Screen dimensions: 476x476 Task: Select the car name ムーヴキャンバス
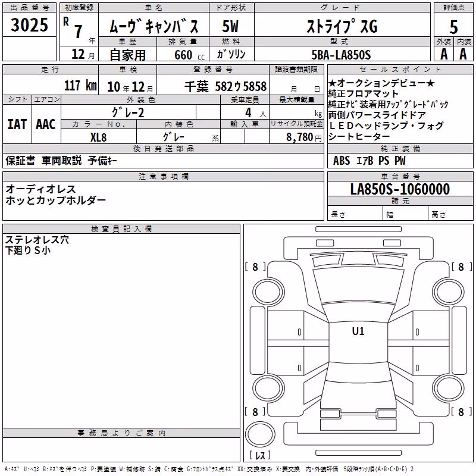pyautogui.click(x=154, y=26)
